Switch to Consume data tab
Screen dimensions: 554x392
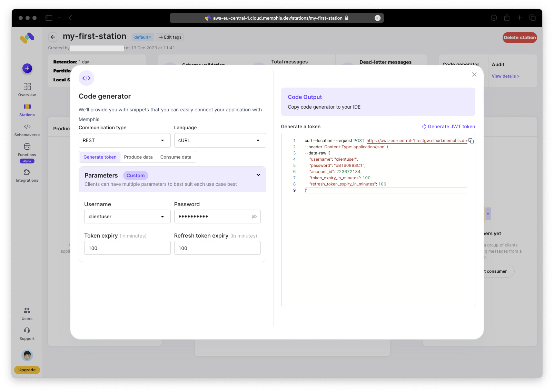(x=176, y=157)
